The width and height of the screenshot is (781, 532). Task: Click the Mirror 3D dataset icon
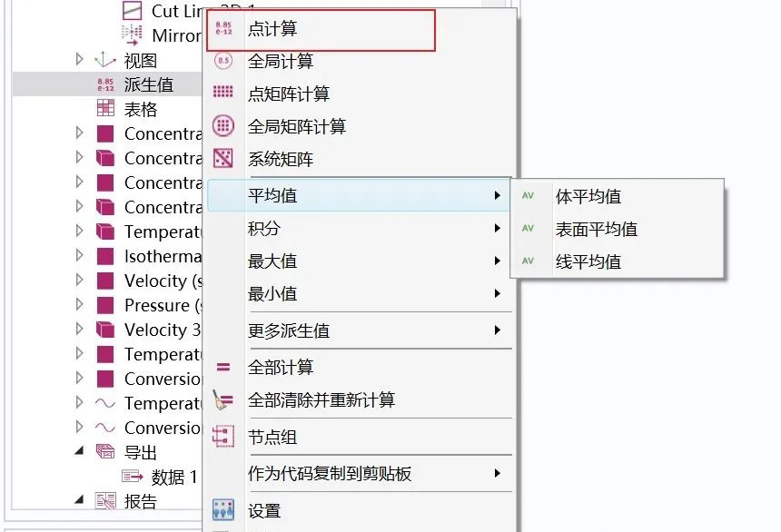point(133,35)
